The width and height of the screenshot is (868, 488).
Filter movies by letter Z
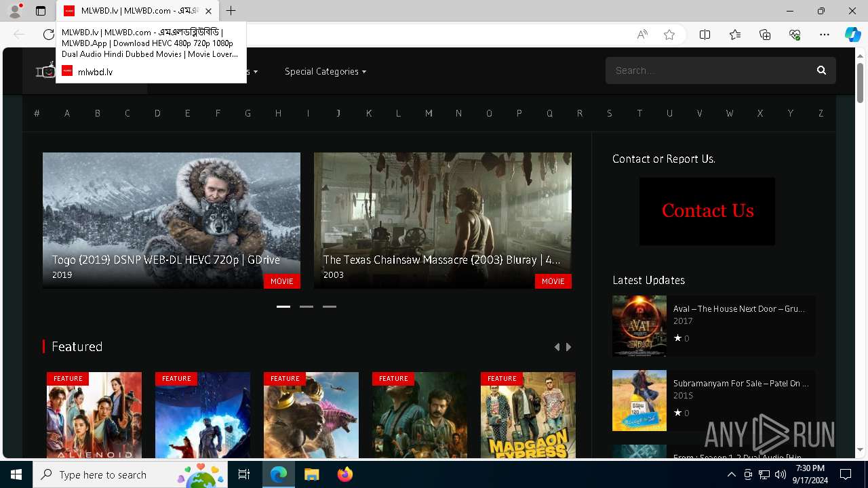pyautogui.click(x=821, y=113)
